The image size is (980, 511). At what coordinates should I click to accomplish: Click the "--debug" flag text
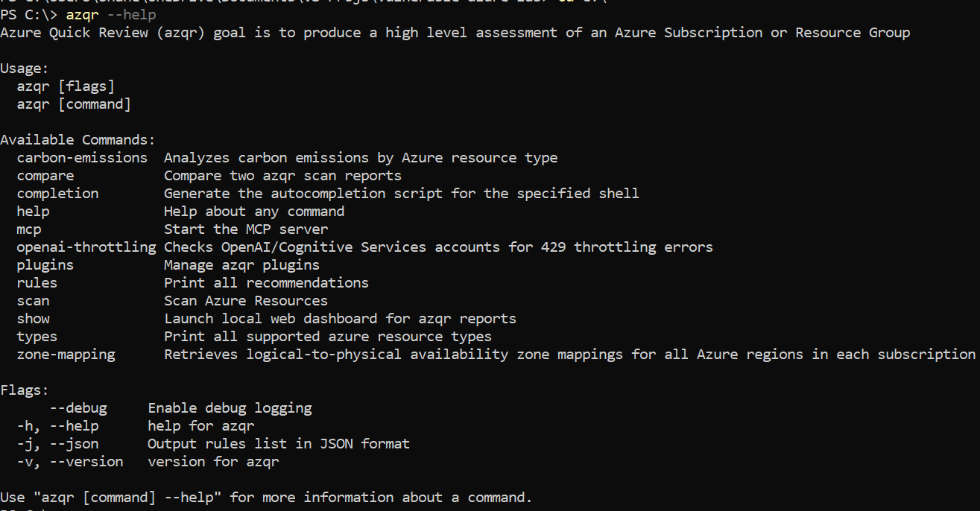click(78, 408)
